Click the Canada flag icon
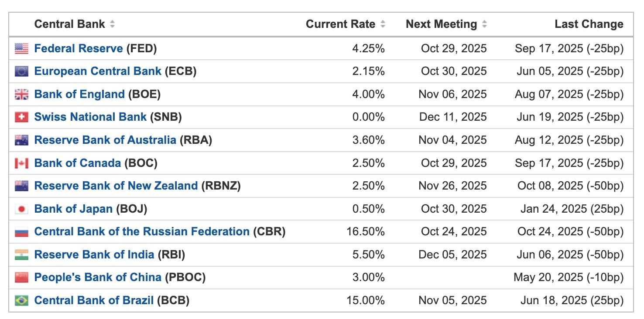Viewport: 644px width, 319px height. pos(21,163)
